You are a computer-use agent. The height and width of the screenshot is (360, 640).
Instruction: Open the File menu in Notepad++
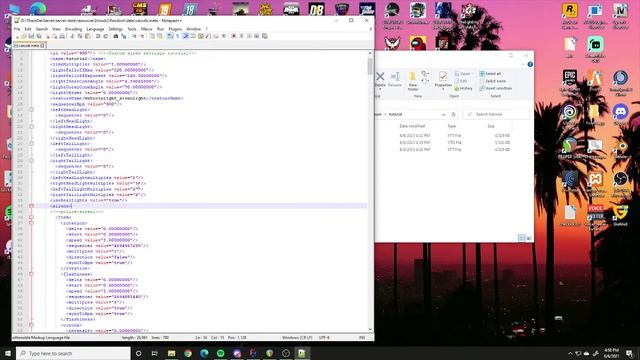click(x=17, y=29)
